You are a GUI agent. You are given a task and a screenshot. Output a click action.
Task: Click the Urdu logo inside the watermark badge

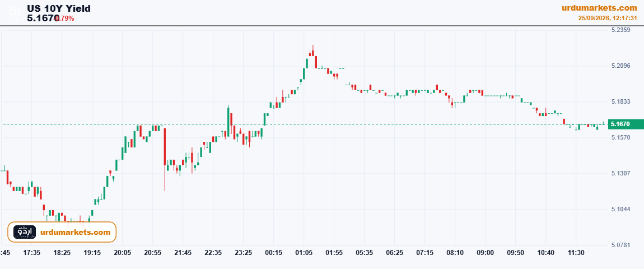(x=25, y=232)
